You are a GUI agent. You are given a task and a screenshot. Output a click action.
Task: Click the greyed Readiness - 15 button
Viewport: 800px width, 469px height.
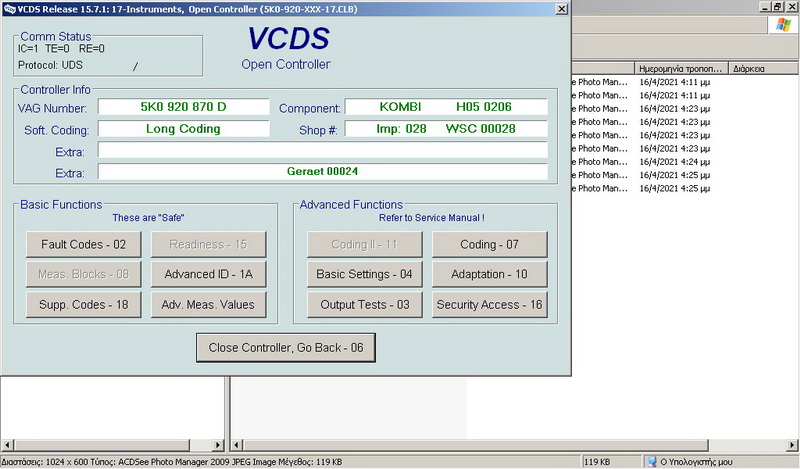tap(208, 244)
